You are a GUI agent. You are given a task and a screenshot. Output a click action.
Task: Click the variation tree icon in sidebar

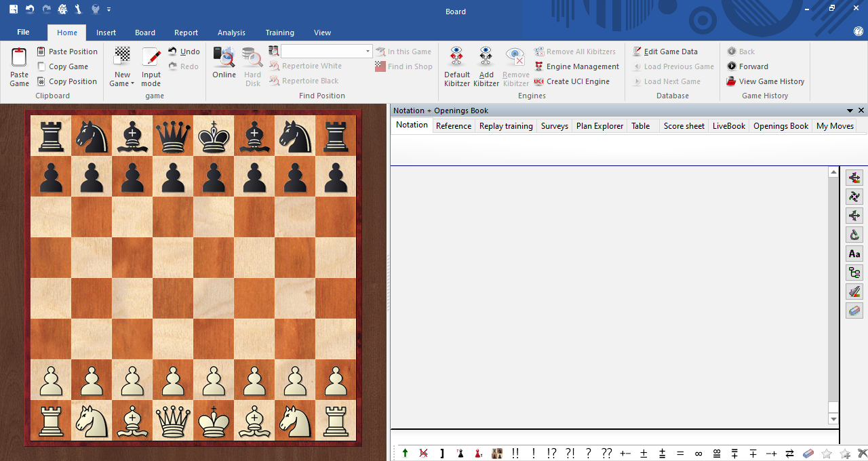coord(854,273)
